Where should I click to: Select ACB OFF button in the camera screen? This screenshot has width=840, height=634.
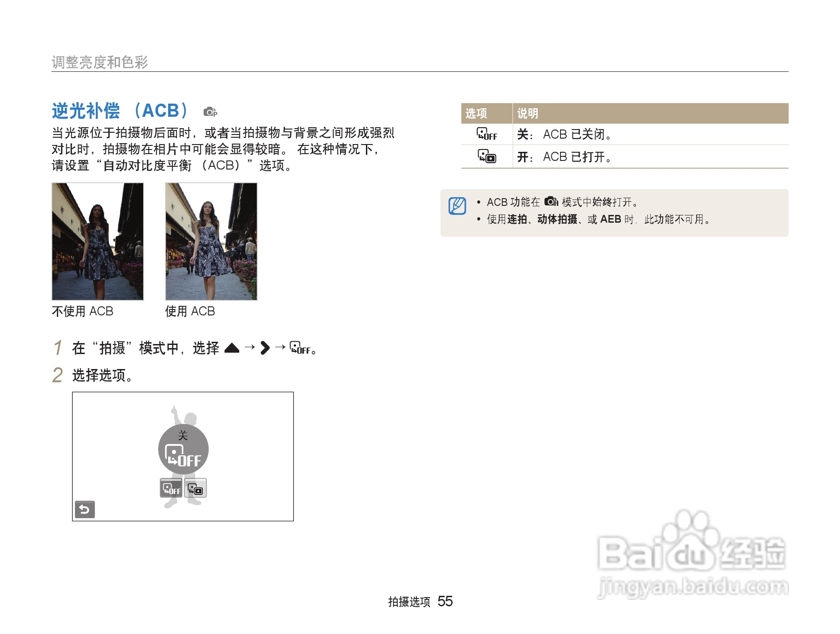pyautogui.click(x=171, y=488)
